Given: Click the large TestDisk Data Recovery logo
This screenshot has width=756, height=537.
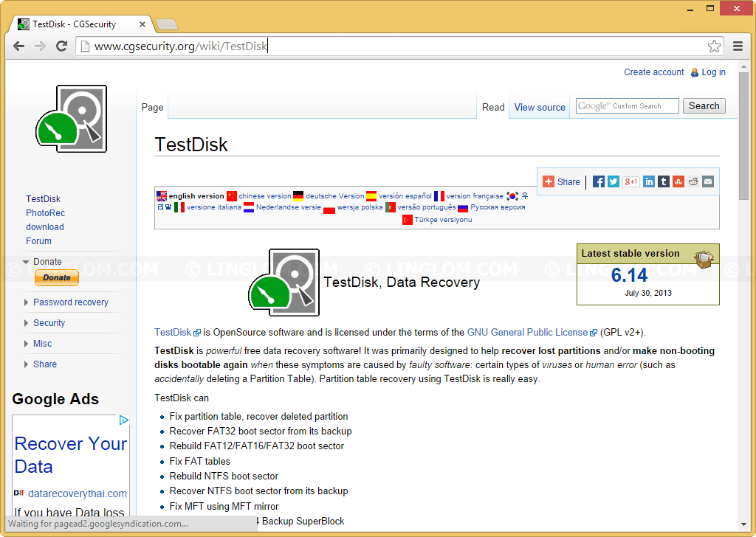Looking at the screenshot, I should tap(283, 283).
